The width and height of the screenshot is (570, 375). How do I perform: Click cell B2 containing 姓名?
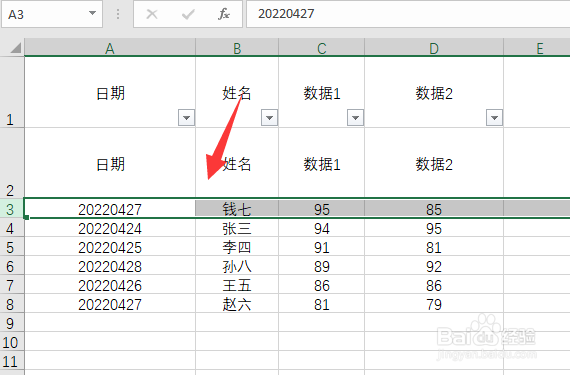point(237,163)
